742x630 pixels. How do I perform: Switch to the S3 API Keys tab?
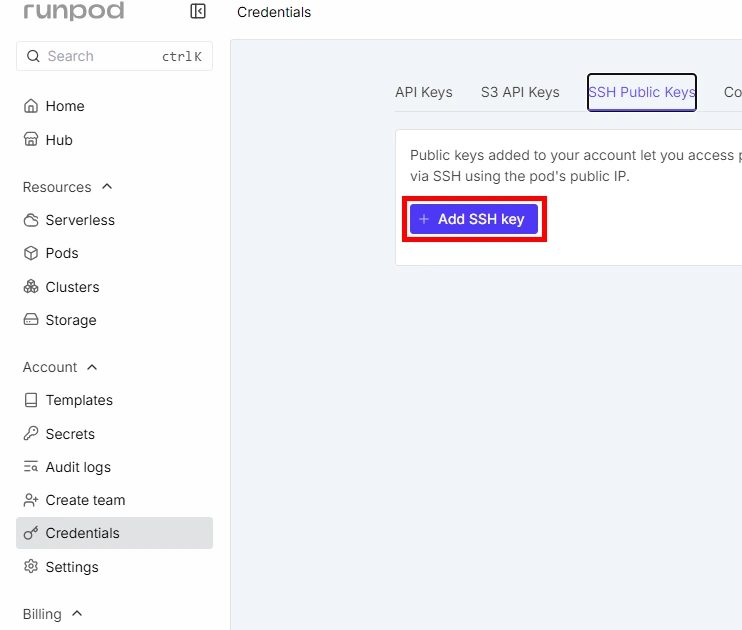coord(520,92)
